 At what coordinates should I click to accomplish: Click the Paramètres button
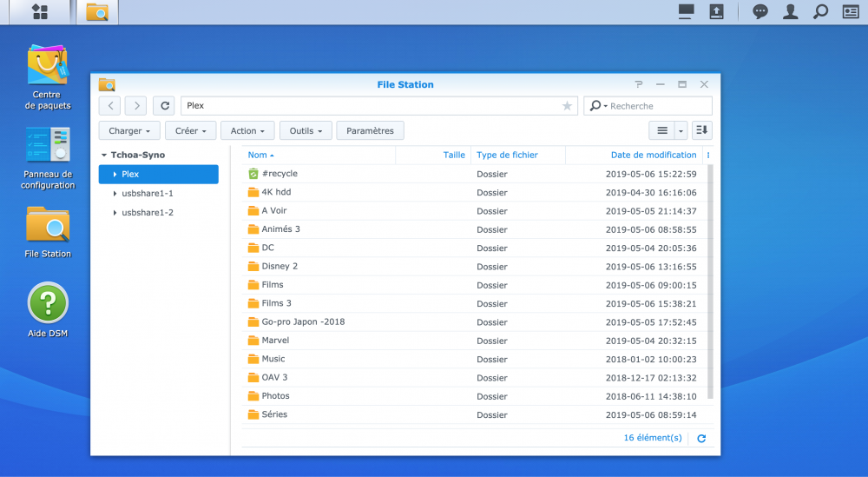tap(370, 131)
